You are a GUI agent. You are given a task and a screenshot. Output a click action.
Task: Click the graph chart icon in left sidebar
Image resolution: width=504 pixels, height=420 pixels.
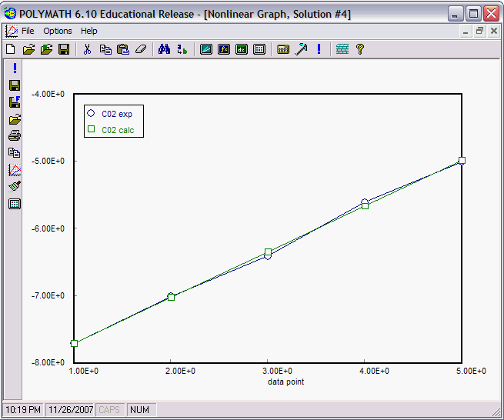(14, 169)
